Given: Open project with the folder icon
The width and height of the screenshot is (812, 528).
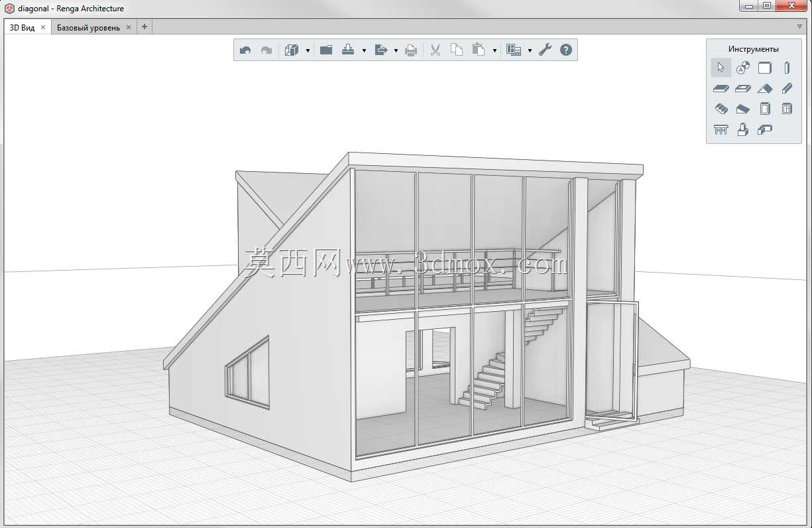Looking at the screenshot, I should click(x=326, y=50).
